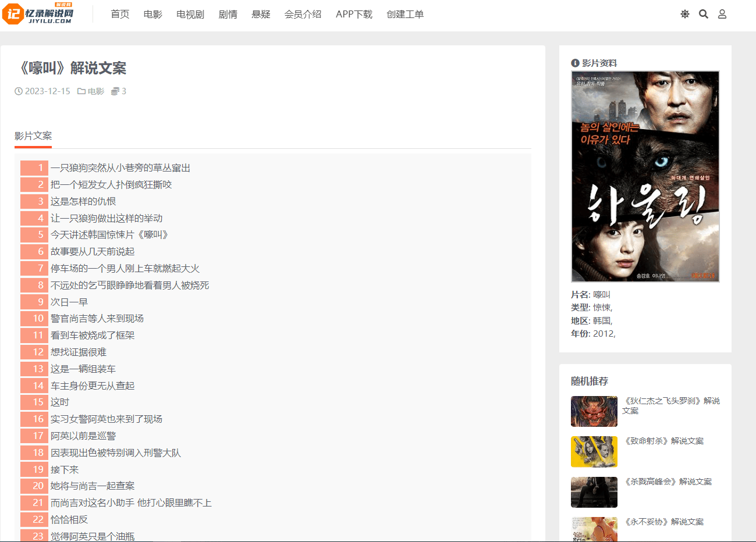Click the 类型: 惊悚 info row
756x542 pixels.
[592, 308]
